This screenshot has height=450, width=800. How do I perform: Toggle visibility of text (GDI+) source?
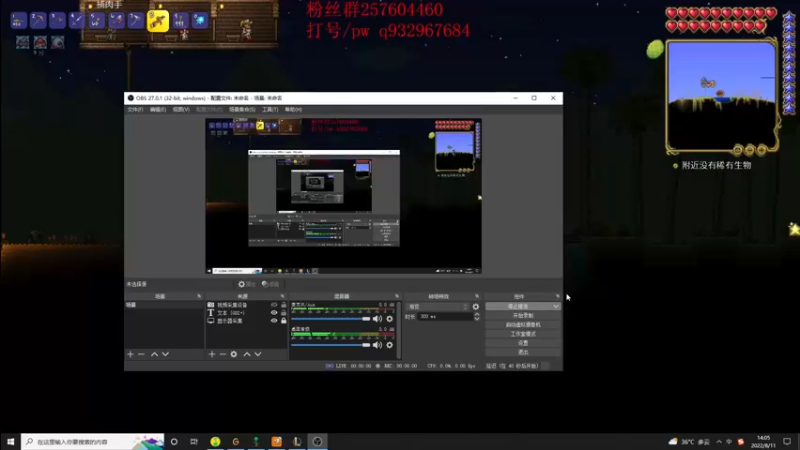(x=274, y=313)
